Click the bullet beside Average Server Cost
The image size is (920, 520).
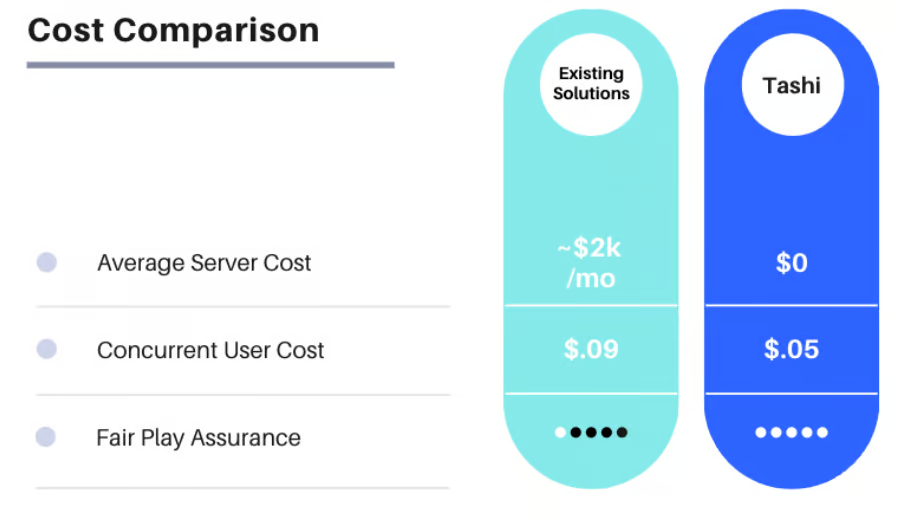47,262
